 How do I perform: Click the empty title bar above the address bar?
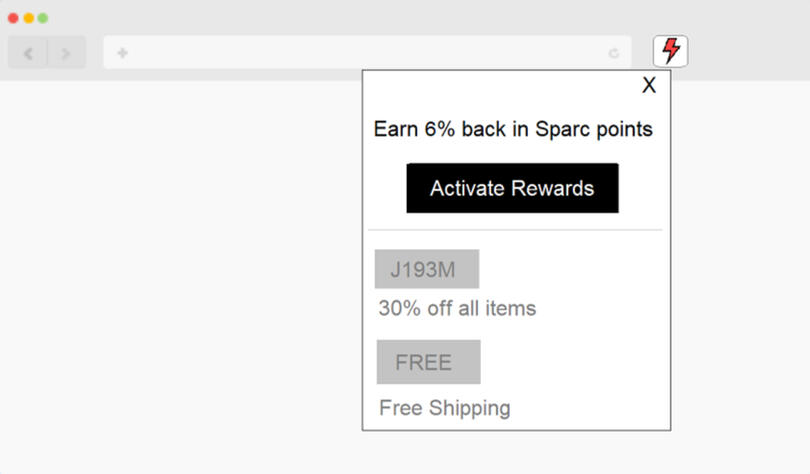coord(400,17)
